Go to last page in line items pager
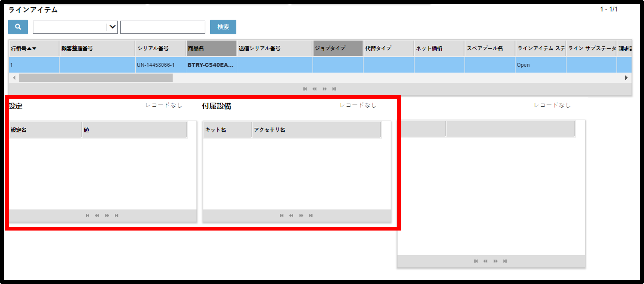Image resolution: width=644 pixels, height=284 pixels. (334, 89)
